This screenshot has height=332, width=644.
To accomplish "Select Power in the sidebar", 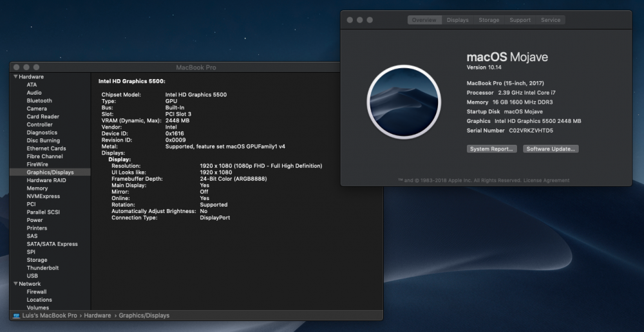I will pos(35,220).
